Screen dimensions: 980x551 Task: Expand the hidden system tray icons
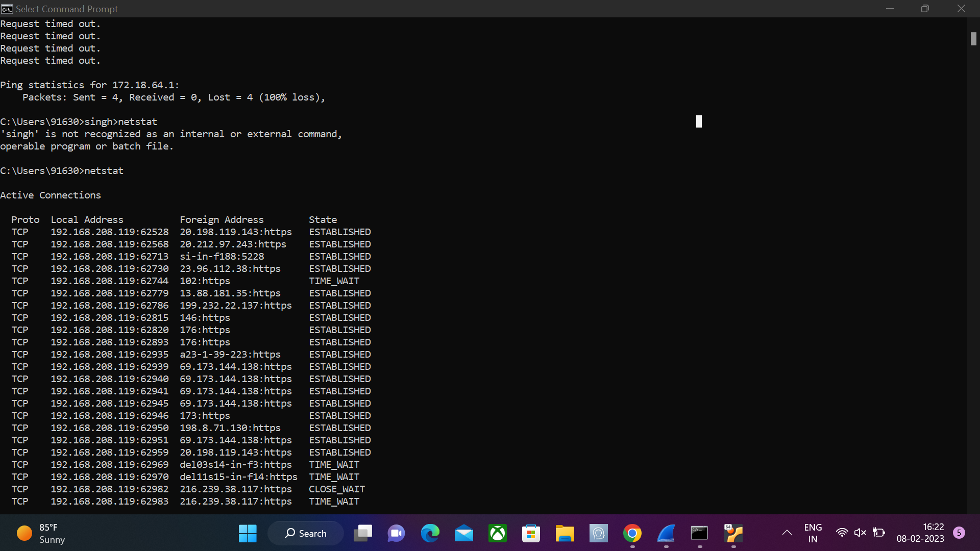[787, 533]
